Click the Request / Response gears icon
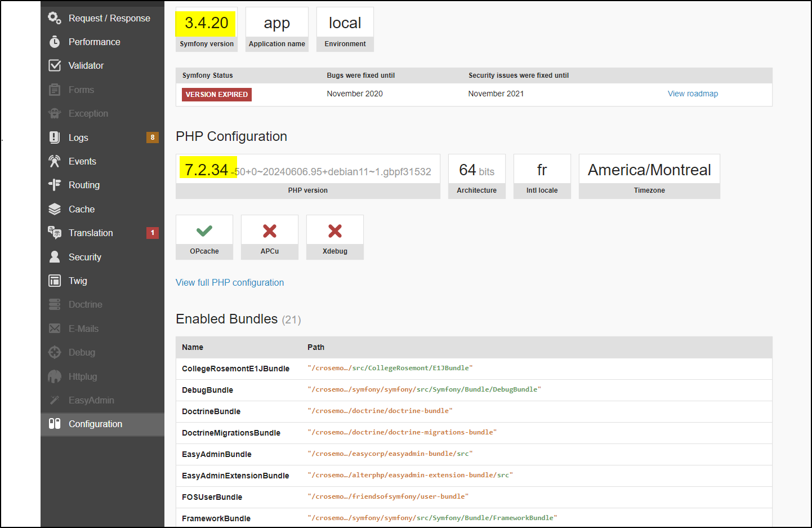The width and height of the screenshot is (812, 528). point(55,18)
